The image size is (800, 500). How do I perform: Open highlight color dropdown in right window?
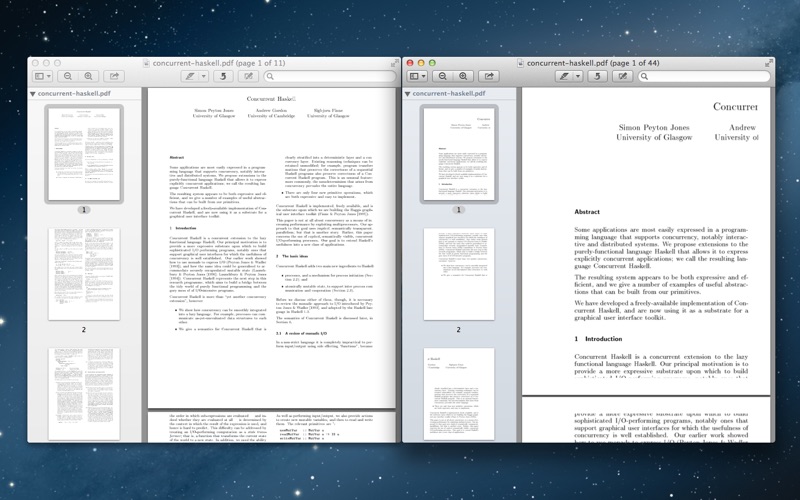(x=578, y=76)
